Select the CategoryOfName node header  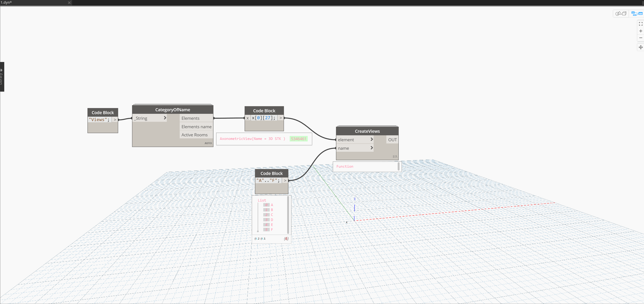click(x=173, y=110)
